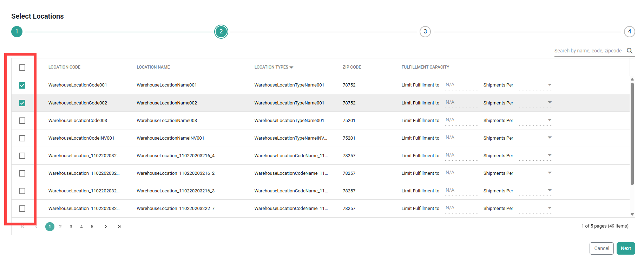Image resolution: width=644 pixels, height=262 pixels.
Task: Open Location Types filter dropdown
Action: point(291,67)
